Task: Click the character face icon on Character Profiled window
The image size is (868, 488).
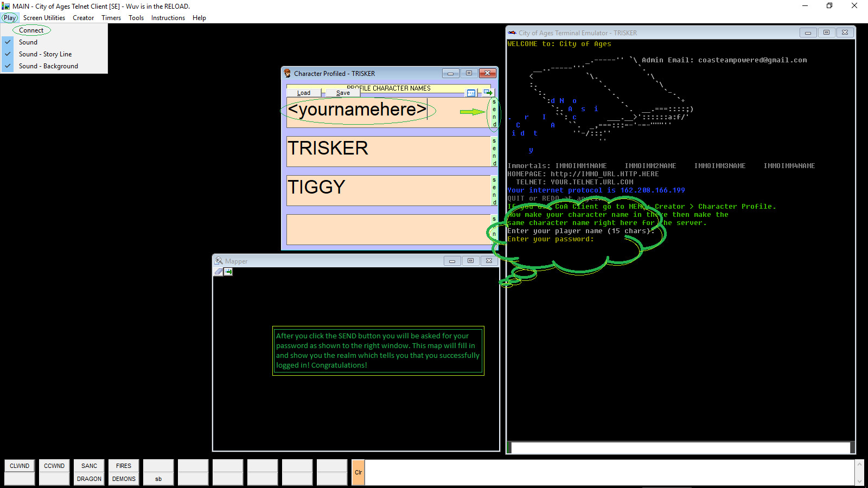Action: pyautogui.click(x=286, y=73)
